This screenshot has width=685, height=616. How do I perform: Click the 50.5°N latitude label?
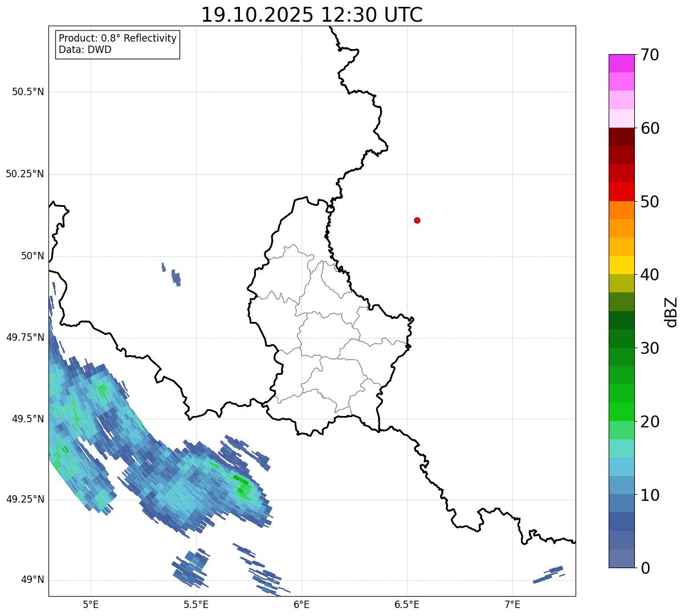click(x=27, y=92)
